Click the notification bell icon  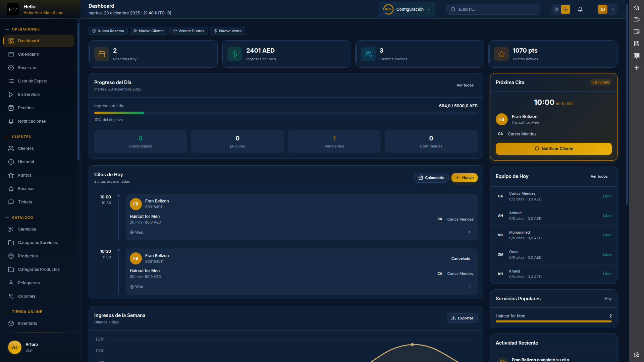580,9
